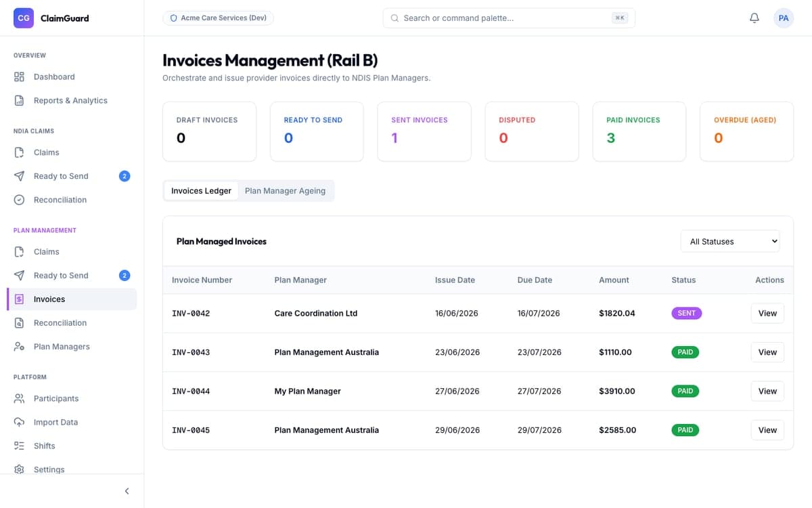This screenshot has height=508, width=812.
Task: Click the Plan Manager column header
Action: pyautogui.click(x=300, y=280)
